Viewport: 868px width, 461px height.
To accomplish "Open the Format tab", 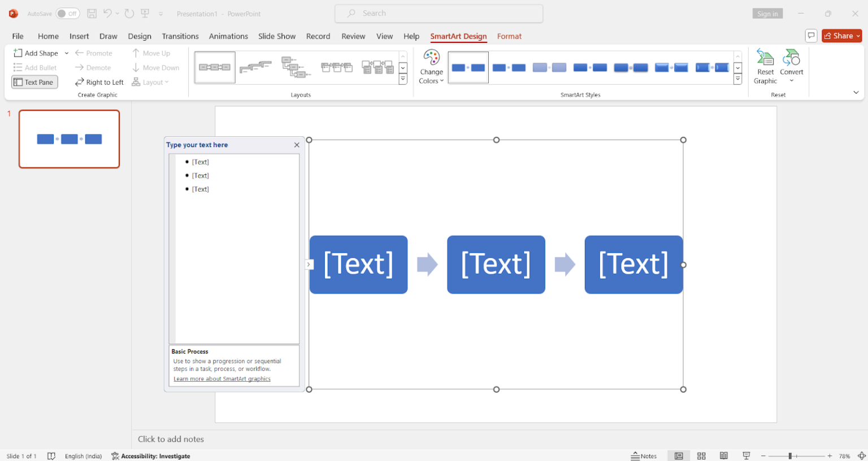I will [509, 36].
